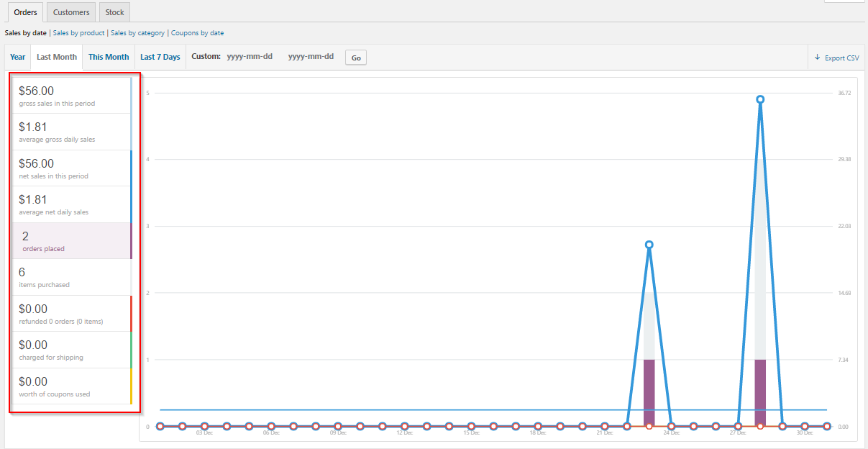Click the Export CSV download arrow icon
The image size is (868, 449).
tap(817, 58)
